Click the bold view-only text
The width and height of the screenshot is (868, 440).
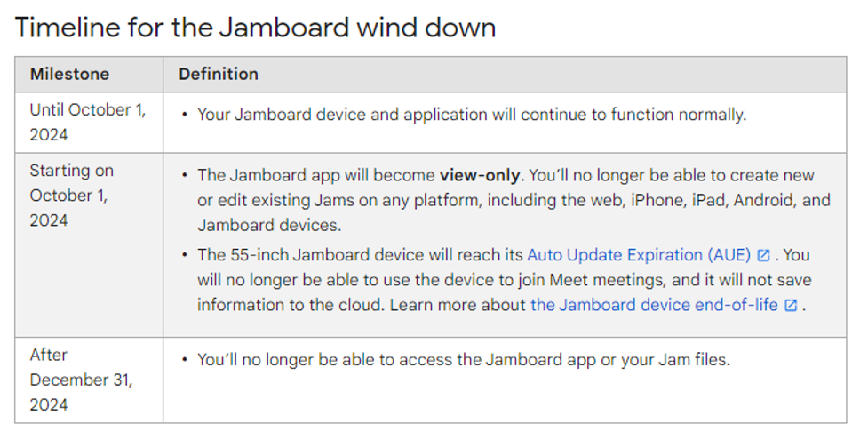pos(480,175)
